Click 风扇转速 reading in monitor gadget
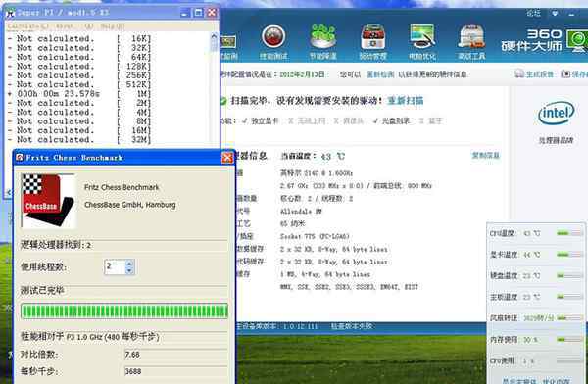 coord(538,318)
